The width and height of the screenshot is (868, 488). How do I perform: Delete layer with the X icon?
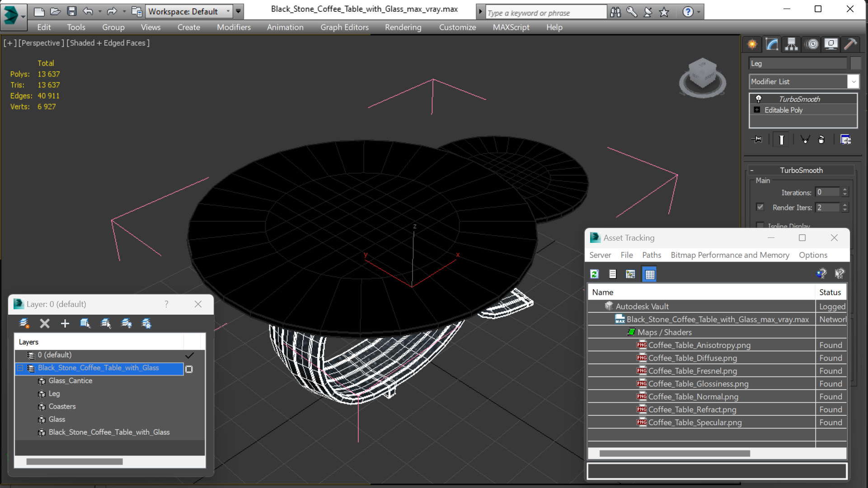[44, 323]
